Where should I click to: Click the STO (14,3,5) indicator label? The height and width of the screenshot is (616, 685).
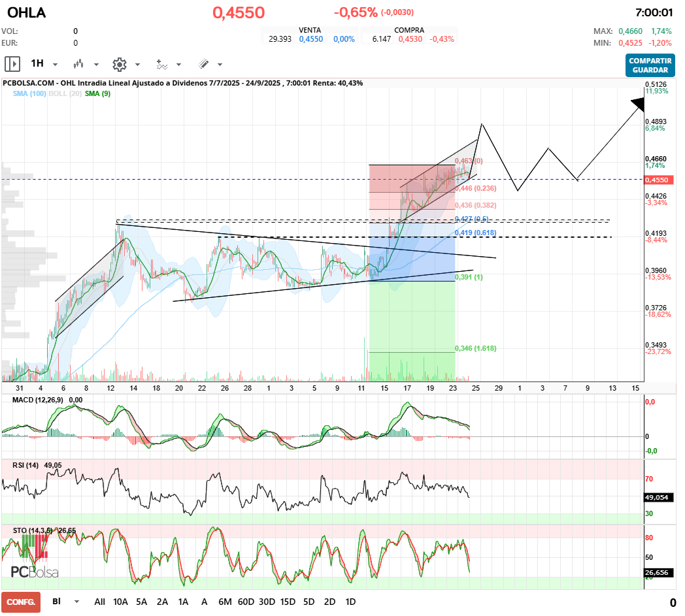(33, 530)
